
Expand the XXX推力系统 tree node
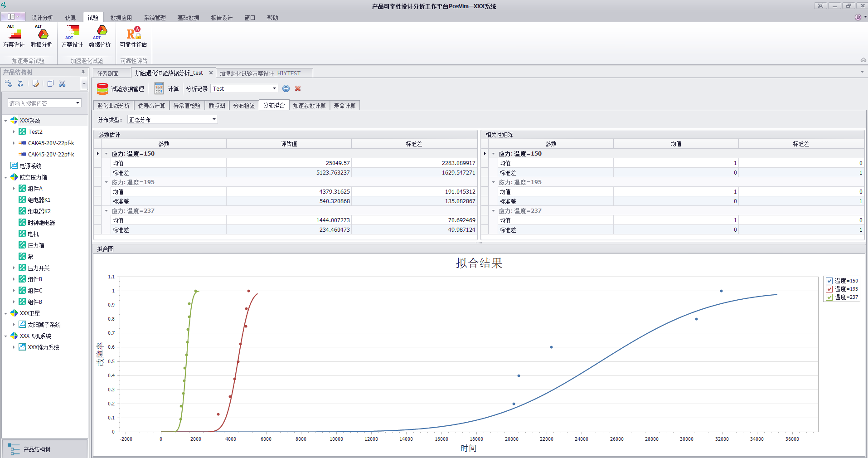pyautogui.click(x=14, y=347)
